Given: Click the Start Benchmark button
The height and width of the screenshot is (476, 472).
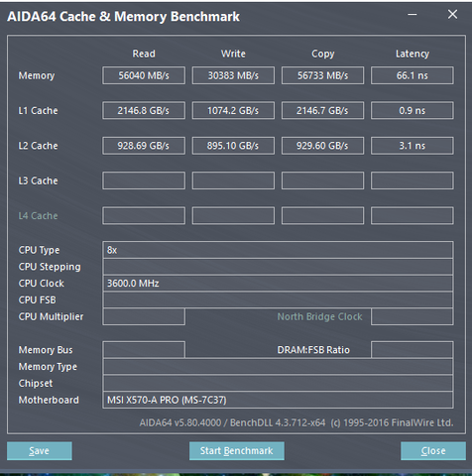Looking at the screenshot, I should (x=237, y=451).
